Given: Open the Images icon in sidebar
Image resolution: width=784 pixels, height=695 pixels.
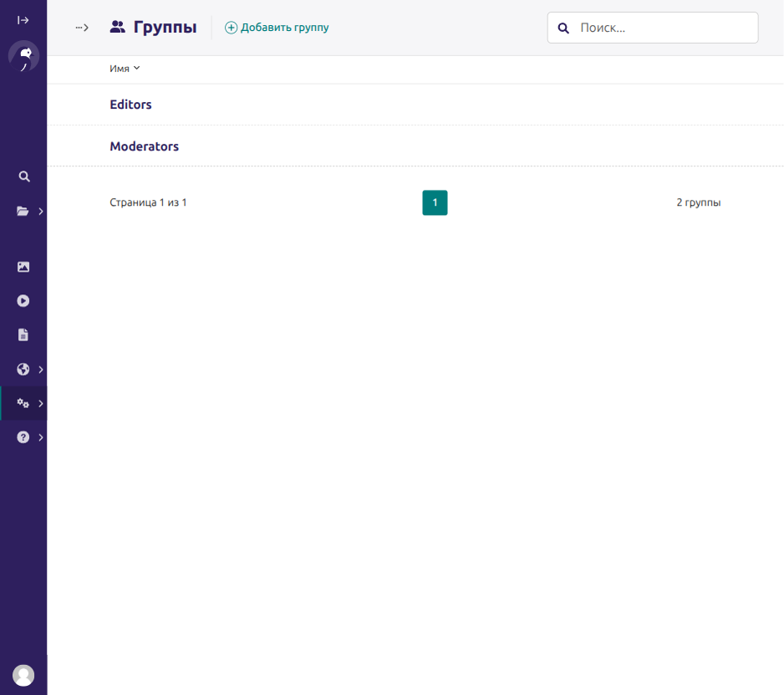Looking at the screenshot, I should [x=23, y=267].
